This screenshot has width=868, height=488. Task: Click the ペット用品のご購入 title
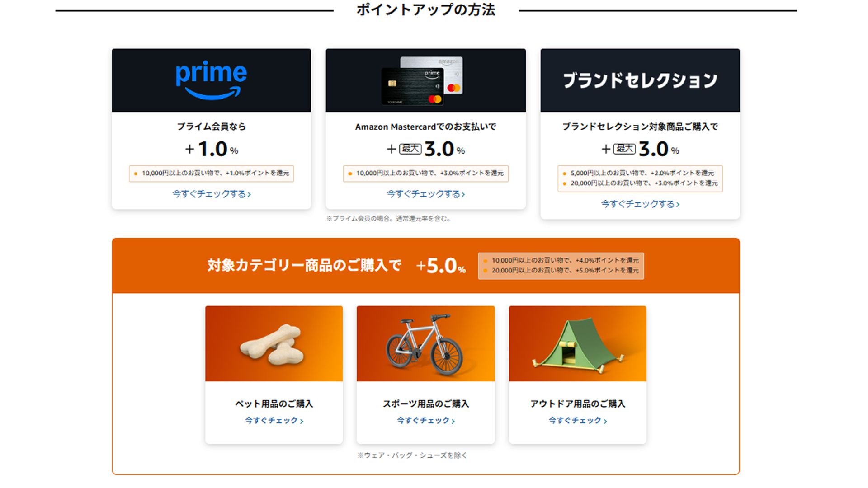pyautogui.click(x=274, y=404)
